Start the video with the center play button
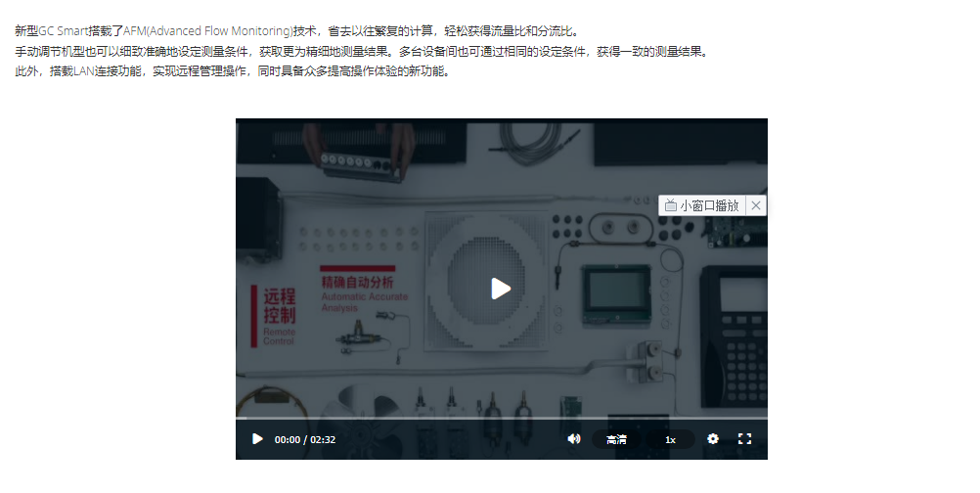This screenshot has height=493, width=980. coord(501,289)
